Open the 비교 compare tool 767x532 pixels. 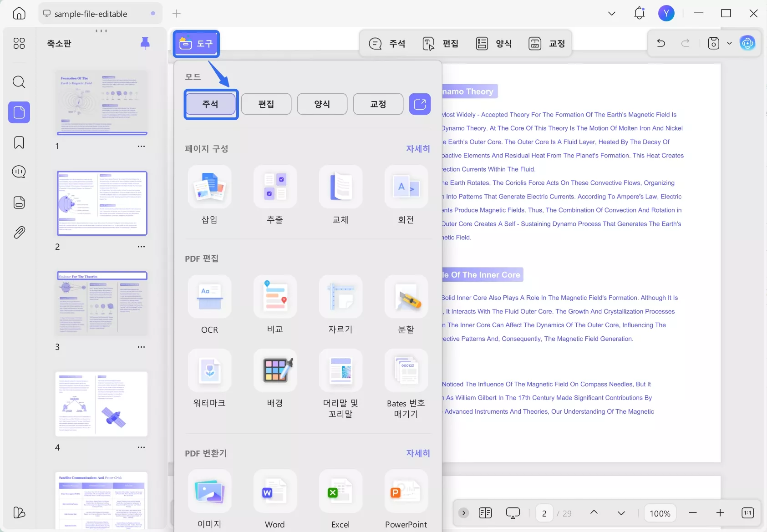coord(275,305)
